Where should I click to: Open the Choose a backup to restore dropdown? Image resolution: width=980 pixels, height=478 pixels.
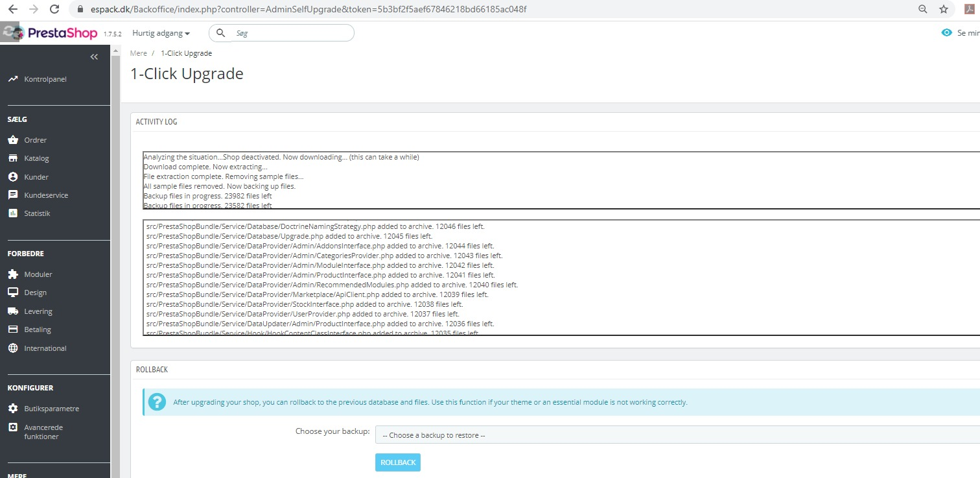coord(677,435)
